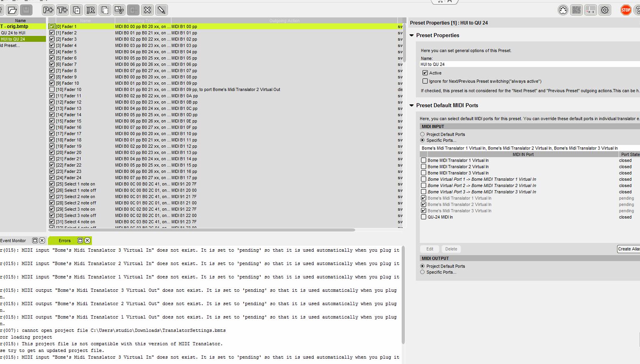Screen dimensions: 640x364
Task: Click selected MIDI input ports summary field
Action: coord(530,148)
